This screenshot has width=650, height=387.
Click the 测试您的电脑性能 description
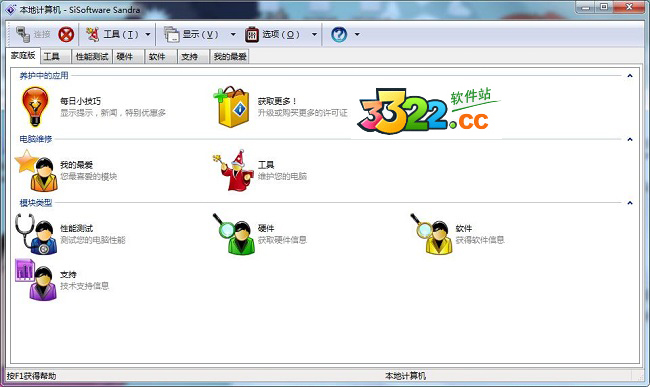(92, 240)
